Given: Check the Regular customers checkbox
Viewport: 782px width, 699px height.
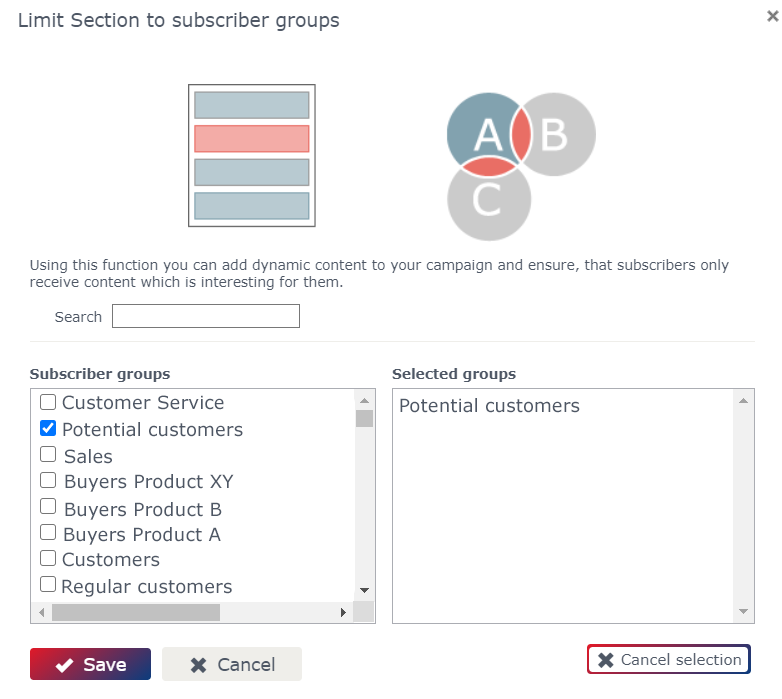Looking at the screenshot, I should click(x=48, y=584).
